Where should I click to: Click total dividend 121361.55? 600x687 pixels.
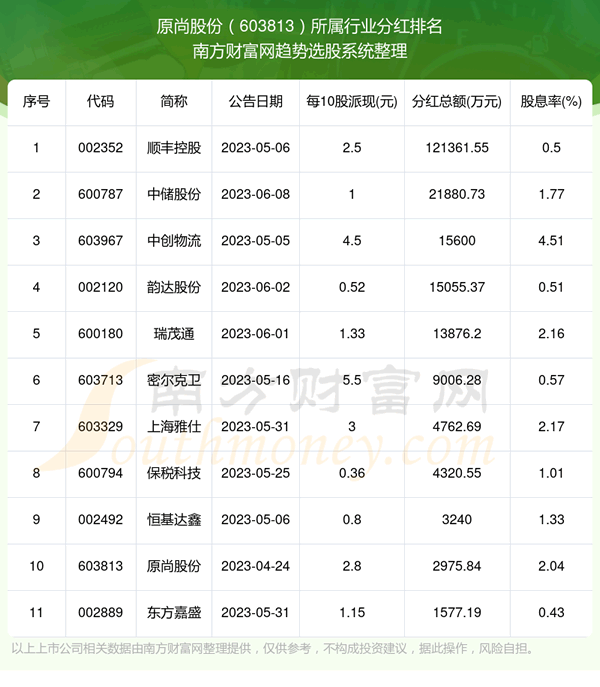(x=457, y=148)
